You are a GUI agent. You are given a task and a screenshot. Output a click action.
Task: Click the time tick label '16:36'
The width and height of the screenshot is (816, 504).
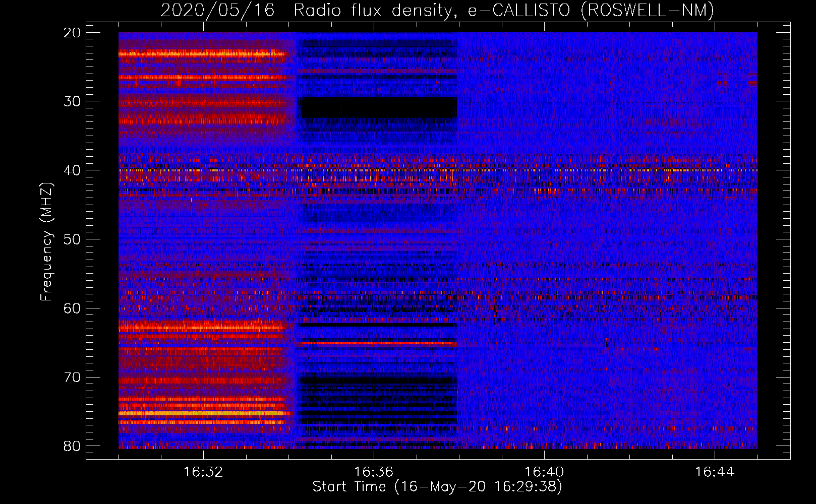click(374, 472)
